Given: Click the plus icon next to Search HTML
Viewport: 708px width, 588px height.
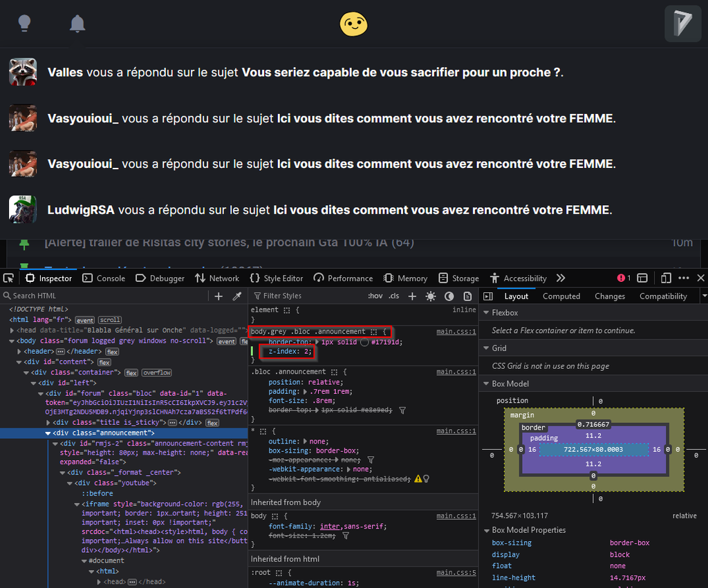Looking at the screenshot, I should [218, 296].
